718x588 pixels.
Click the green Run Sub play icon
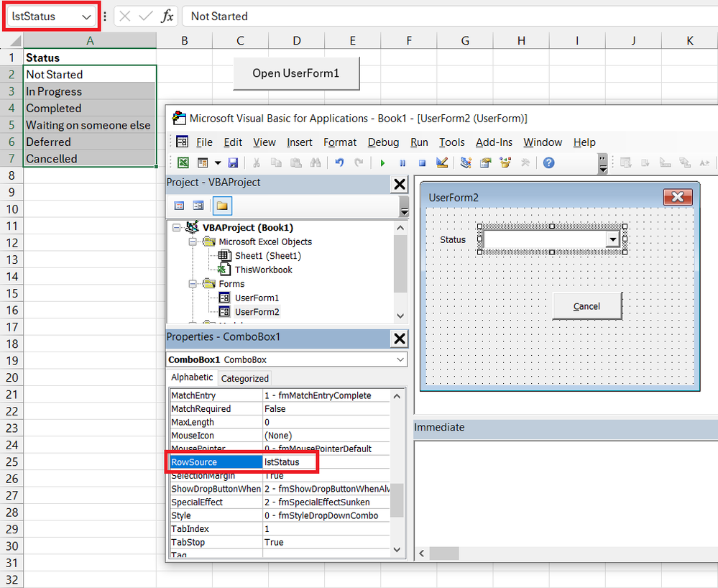point(383,163)
